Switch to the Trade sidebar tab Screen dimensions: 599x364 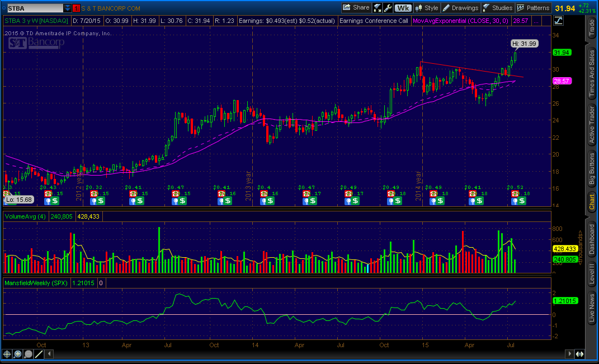pyautogui.click(x=592, y=29)
